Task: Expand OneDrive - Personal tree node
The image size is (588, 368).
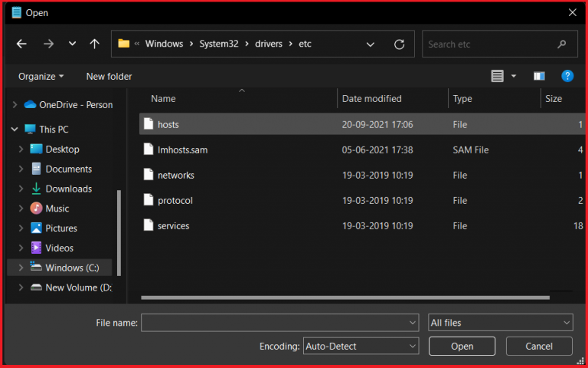Action: 15,105
